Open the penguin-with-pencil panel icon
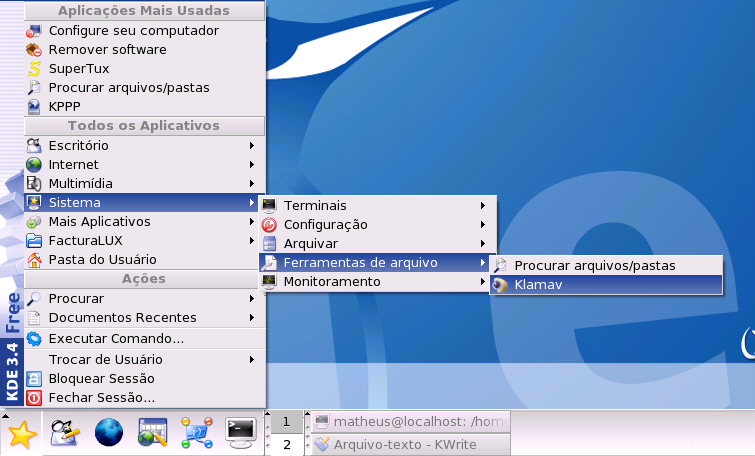 66,432
